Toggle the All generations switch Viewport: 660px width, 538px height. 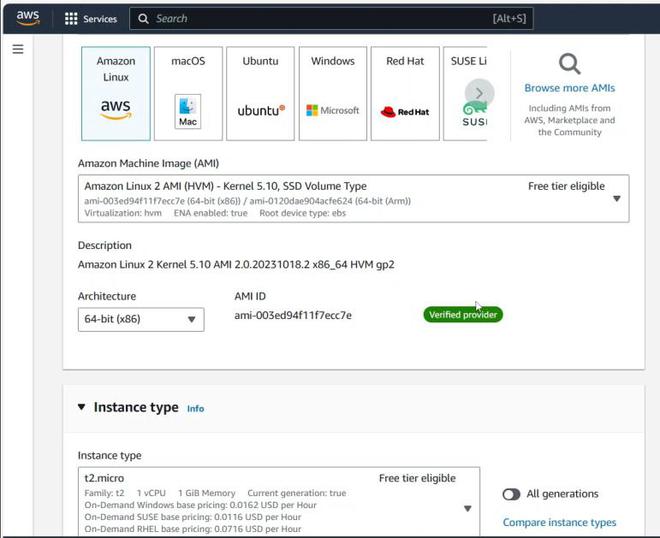(511, 494)
